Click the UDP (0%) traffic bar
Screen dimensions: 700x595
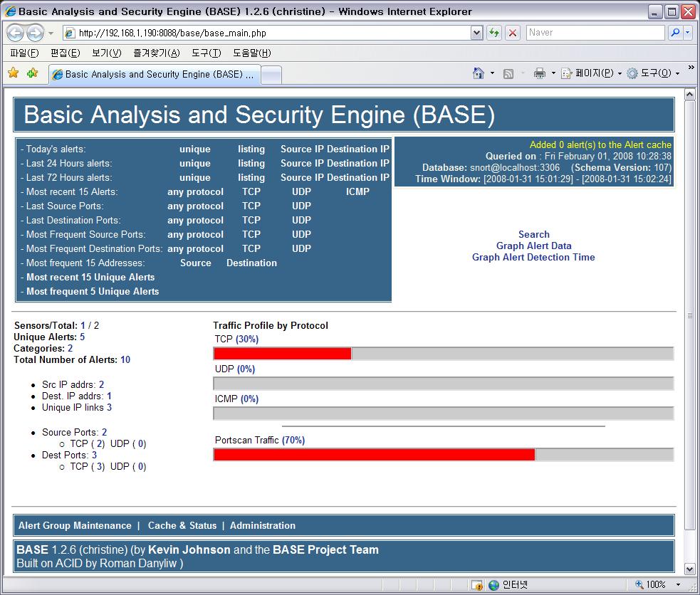point(444,384)
